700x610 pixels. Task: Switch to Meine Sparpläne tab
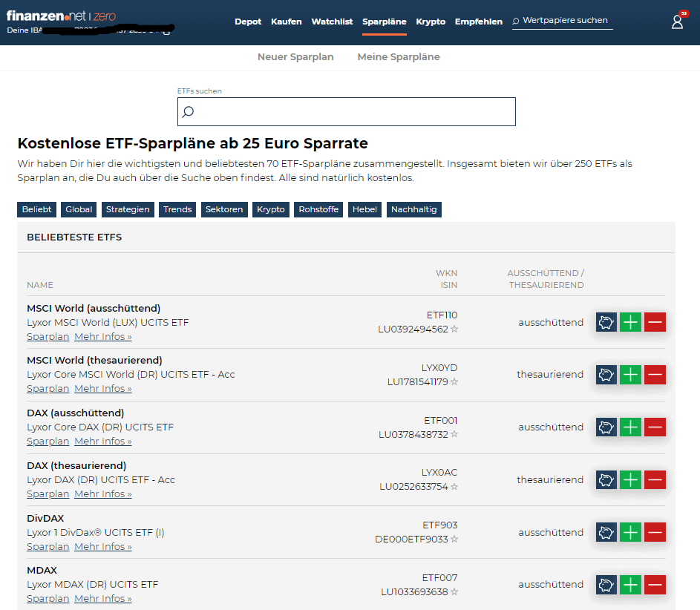point(399,56)
